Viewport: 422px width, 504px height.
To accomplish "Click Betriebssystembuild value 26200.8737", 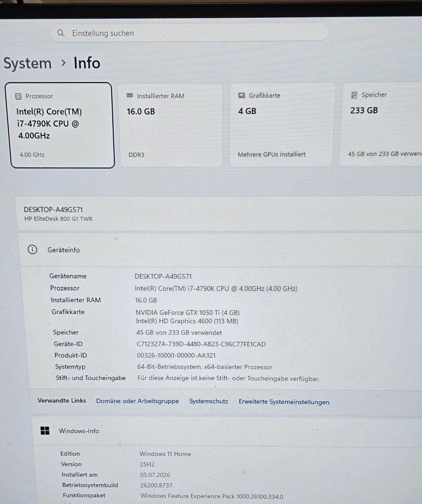I will 156,485.
